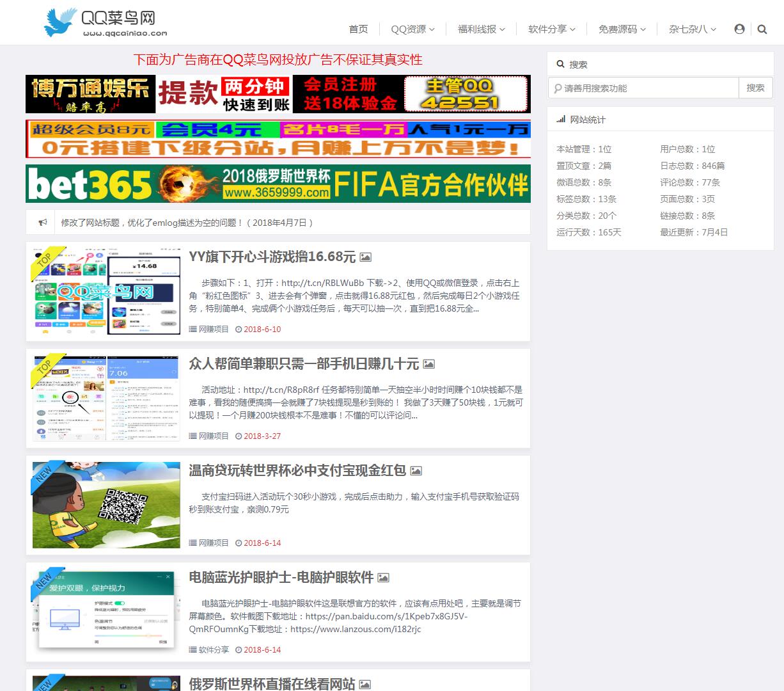This screenshot has height=691, width=784.
Task: Click the clock icon beside date 2018-3-27
Action: pyautogui.click(x=239, y=436)
